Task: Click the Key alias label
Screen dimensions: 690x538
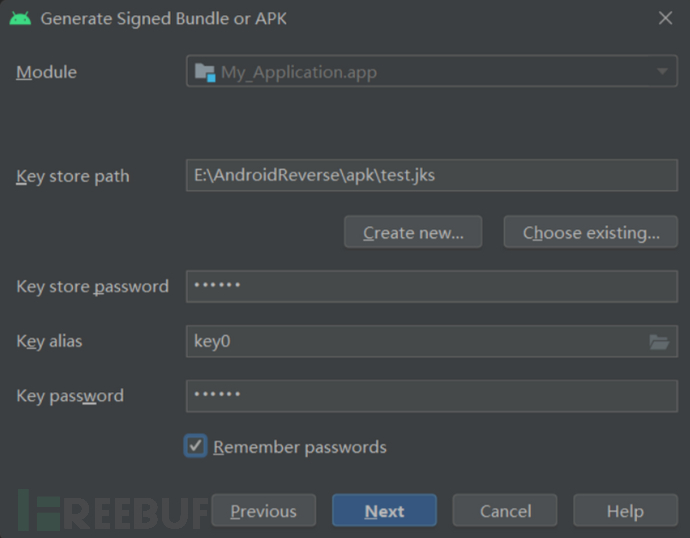Action: [49, 341]
